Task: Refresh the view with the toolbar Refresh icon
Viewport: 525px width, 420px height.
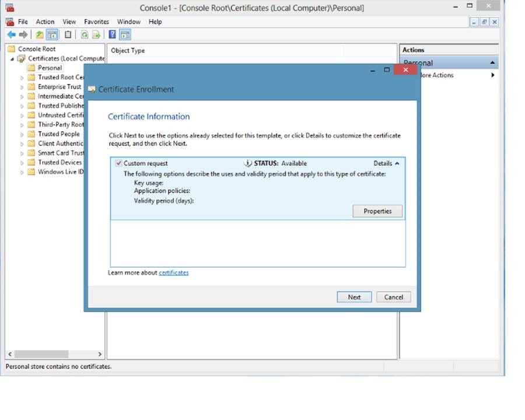Action: (85, 34)
